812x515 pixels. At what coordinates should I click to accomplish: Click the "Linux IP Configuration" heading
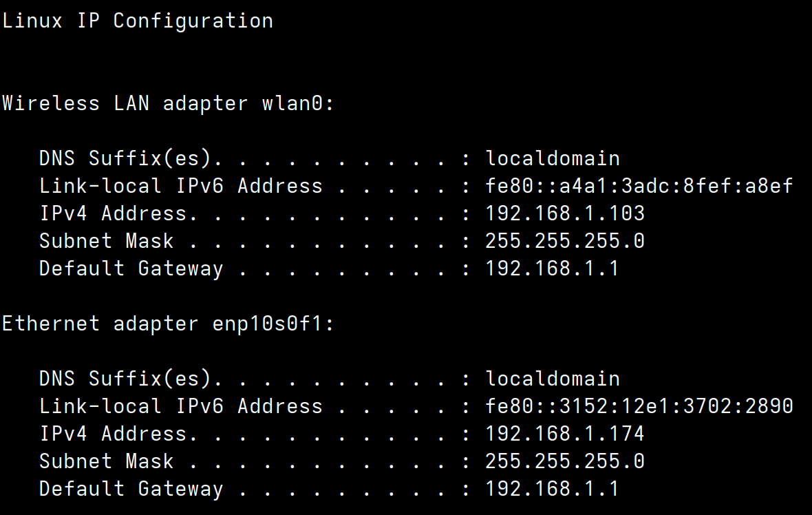[x=138, y=21]
